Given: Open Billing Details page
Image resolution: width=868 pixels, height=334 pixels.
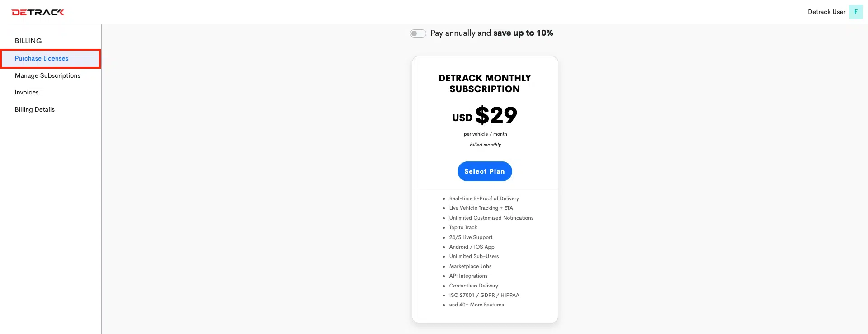Looking at the screenshot, I should (x=35, y=109).
